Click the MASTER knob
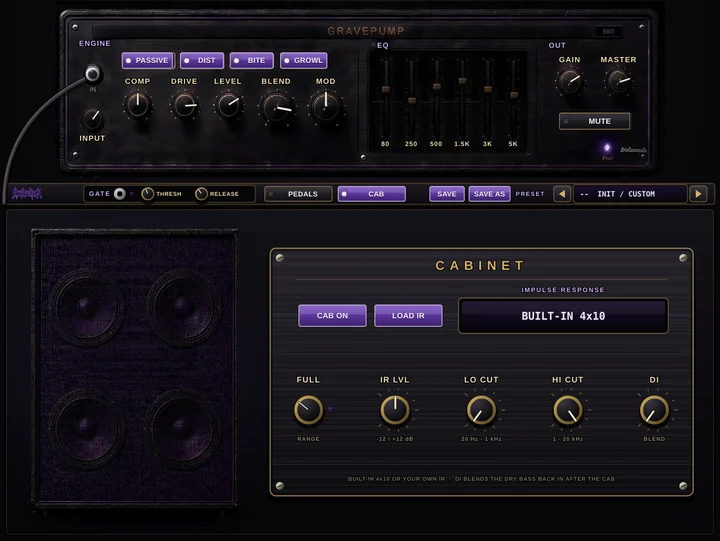 click(x=619, y=81)
